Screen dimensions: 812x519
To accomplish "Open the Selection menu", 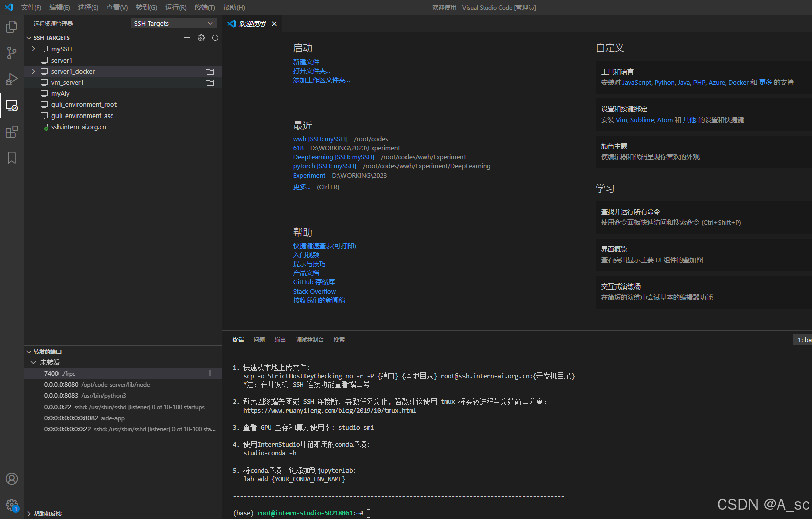I will [88, 7].
